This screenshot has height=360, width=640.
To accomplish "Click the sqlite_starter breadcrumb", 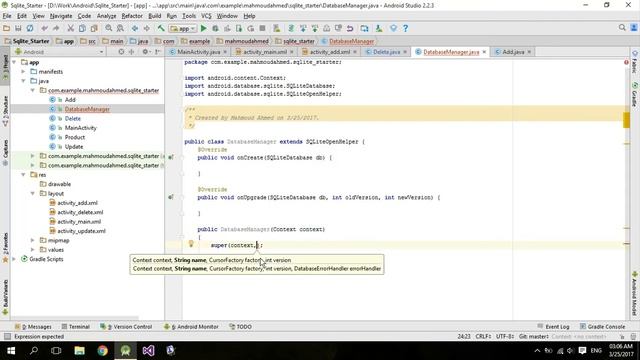I will (299, 41).
